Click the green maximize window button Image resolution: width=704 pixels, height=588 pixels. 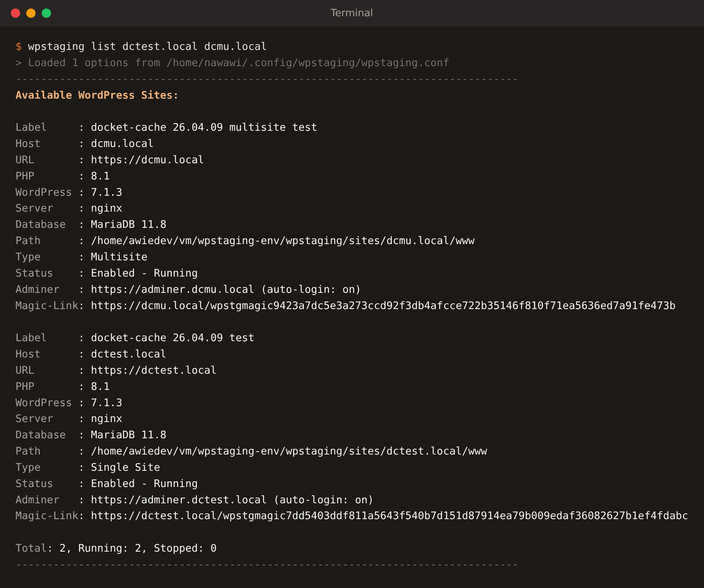click(x=46, y=13)
